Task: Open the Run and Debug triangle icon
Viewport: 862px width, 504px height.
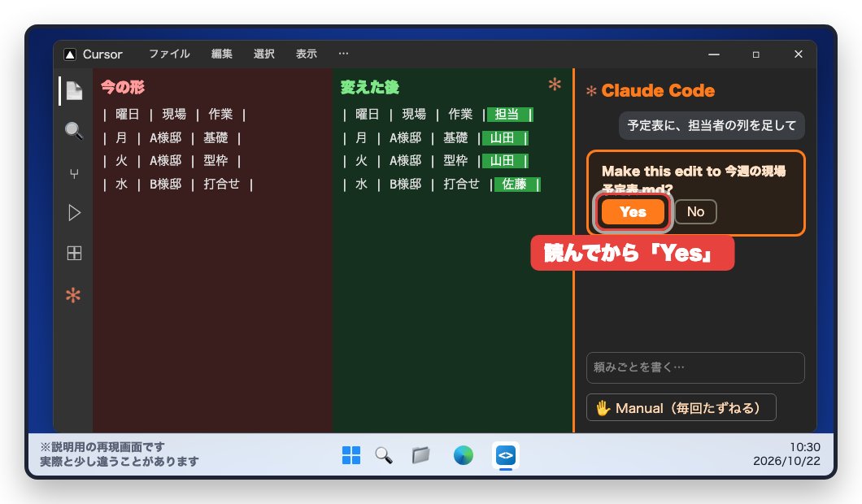Action: [x=74, y=213]
